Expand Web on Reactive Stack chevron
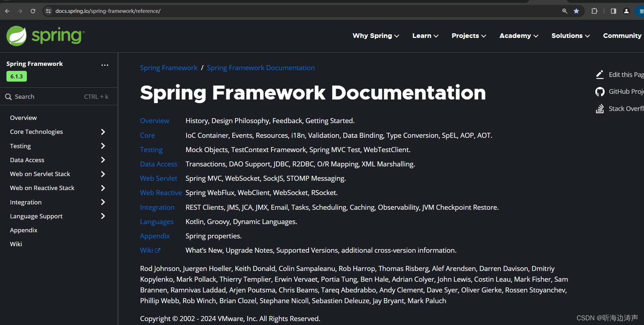The height and width of the screenshot is (325, 644). (x=103, y=188)
